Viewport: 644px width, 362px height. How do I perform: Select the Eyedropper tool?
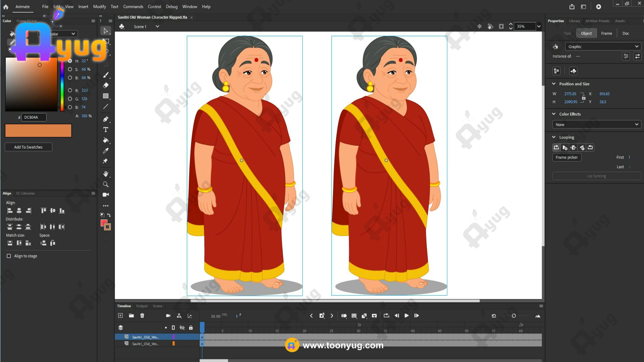106,151
